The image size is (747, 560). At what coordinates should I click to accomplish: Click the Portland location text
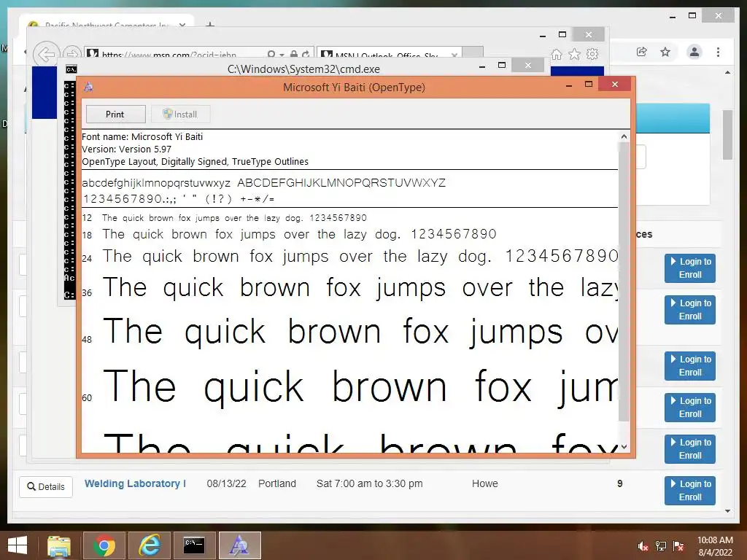point(276,484)
